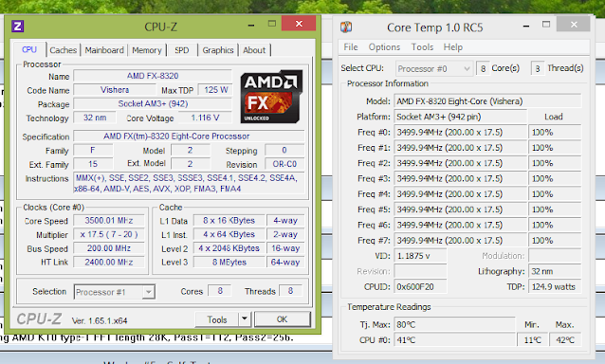
Task: Select the CPU tab in CPU-Z
Action: click(x=29, y=49)
